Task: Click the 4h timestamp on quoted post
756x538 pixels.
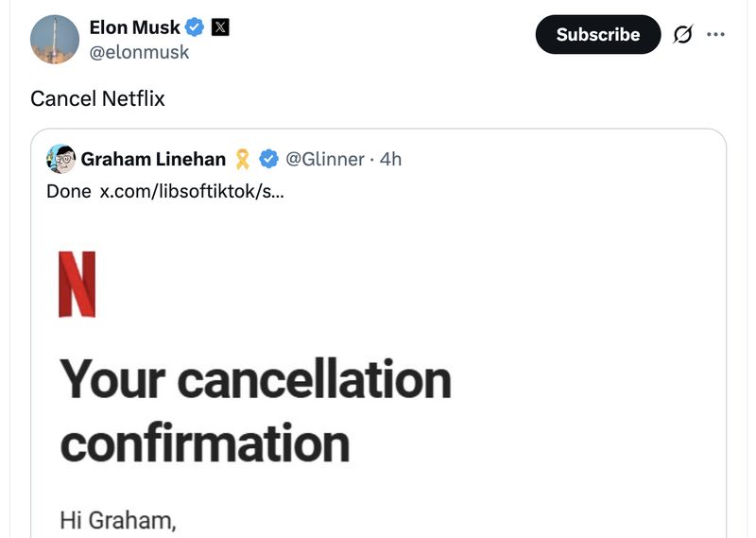Action: pos(390,159)
